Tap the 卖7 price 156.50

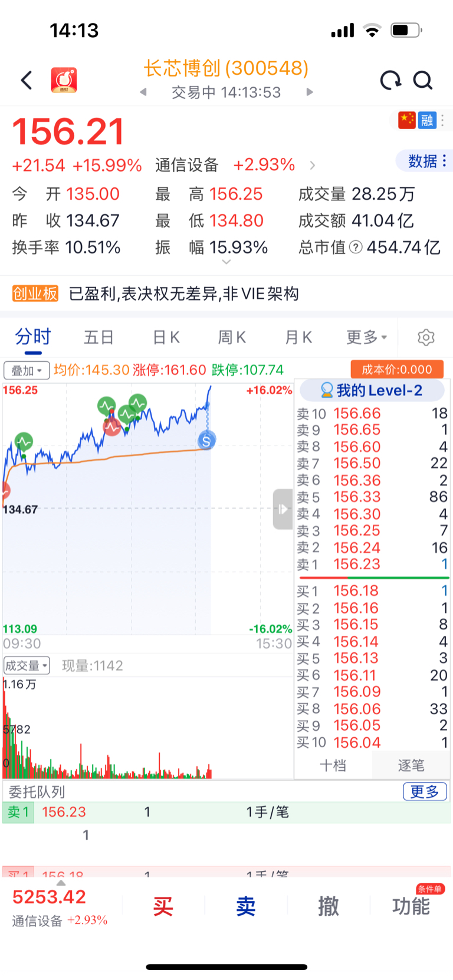(x=357, y=463)
